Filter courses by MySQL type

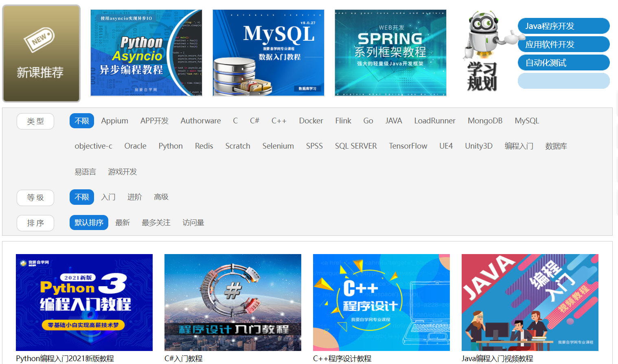(527, 121)
